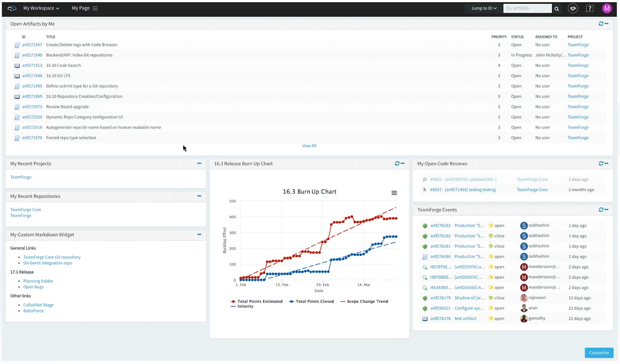Click the STATUS column header
The height and width of the screenshot is (364, 620).
(x=517, y=37)
